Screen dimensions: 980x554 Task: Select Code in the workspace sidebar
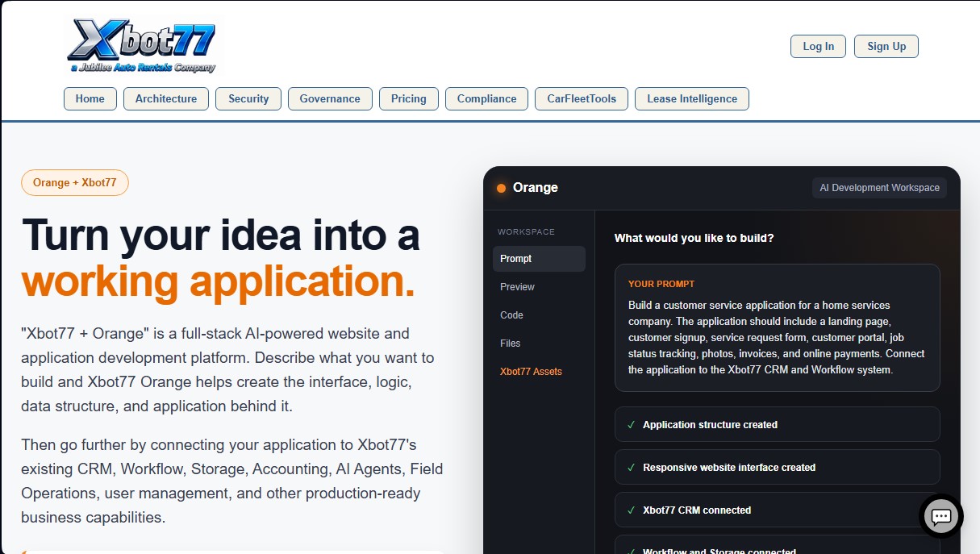539,315
